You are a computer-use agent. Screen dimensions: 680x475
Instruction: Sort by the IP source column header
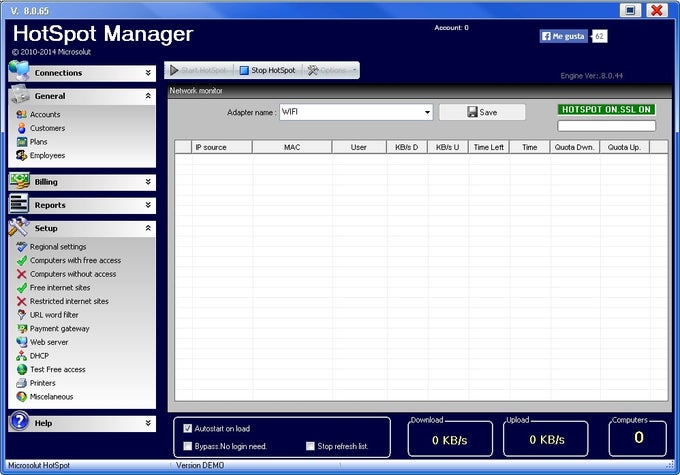(x=222, y=147)
